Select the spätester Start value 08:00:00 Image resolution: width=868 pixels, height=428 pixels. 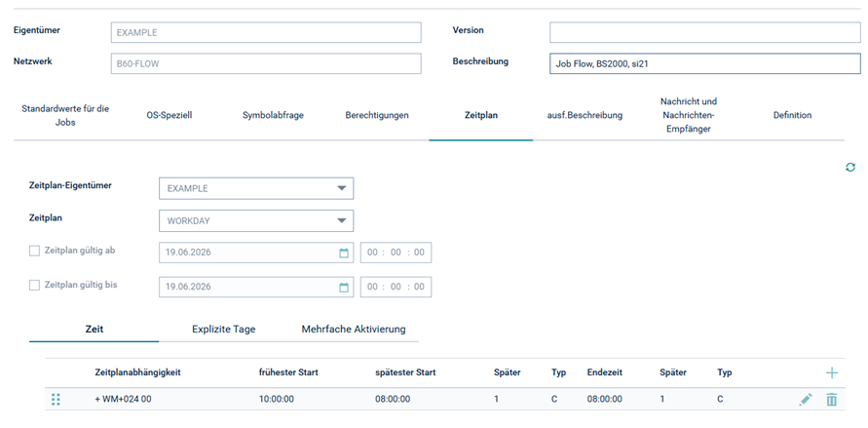[x=393, y=399]
